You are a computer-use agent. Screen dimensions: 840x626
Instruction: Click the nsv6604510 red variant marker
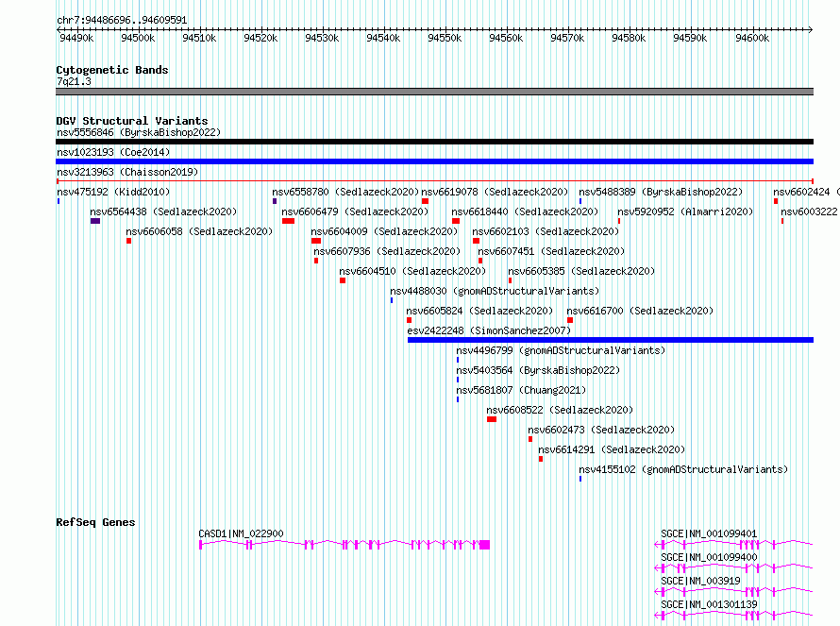343,280
